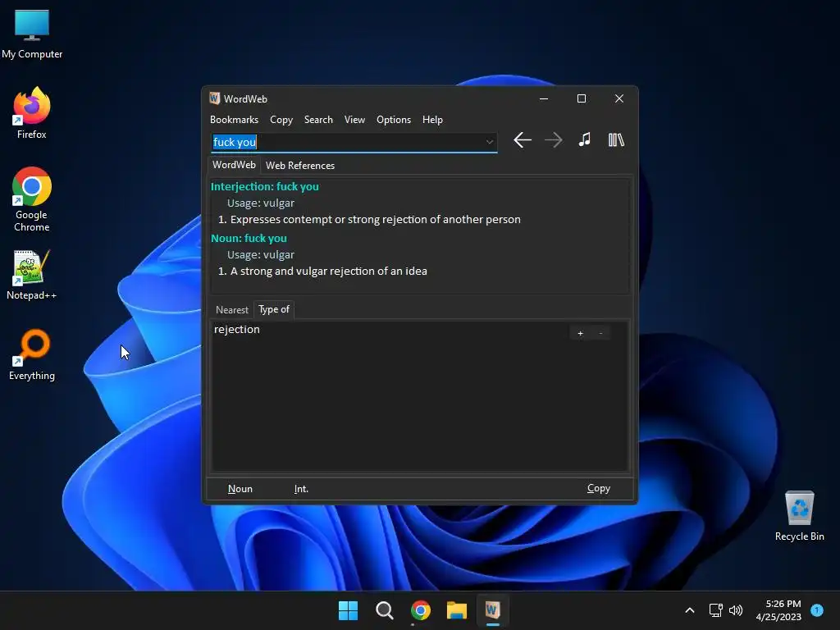Viewport: 840px width, 630px height.
Task: Select the My Computer desktop icon
Action: 32,34
